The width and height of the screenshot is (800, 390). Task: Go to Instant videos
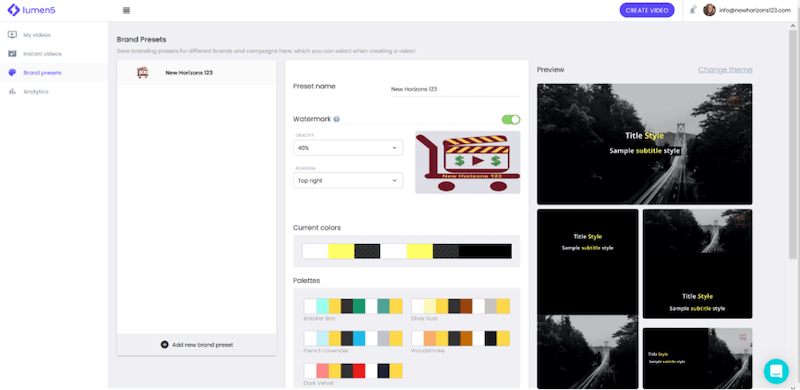tap(42, 54)
